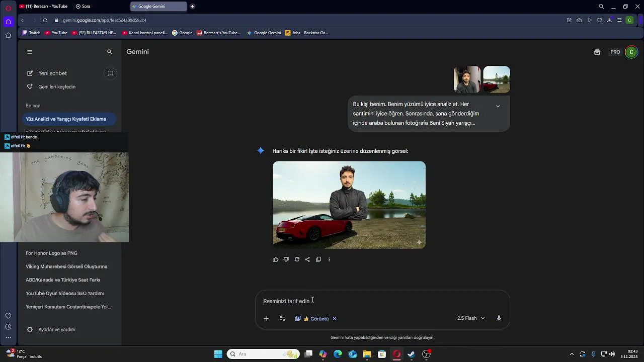The height and width of the screenshot is (362, 644).
Task: Open Opera sidebar heart icon
Action: pos(8,316)
